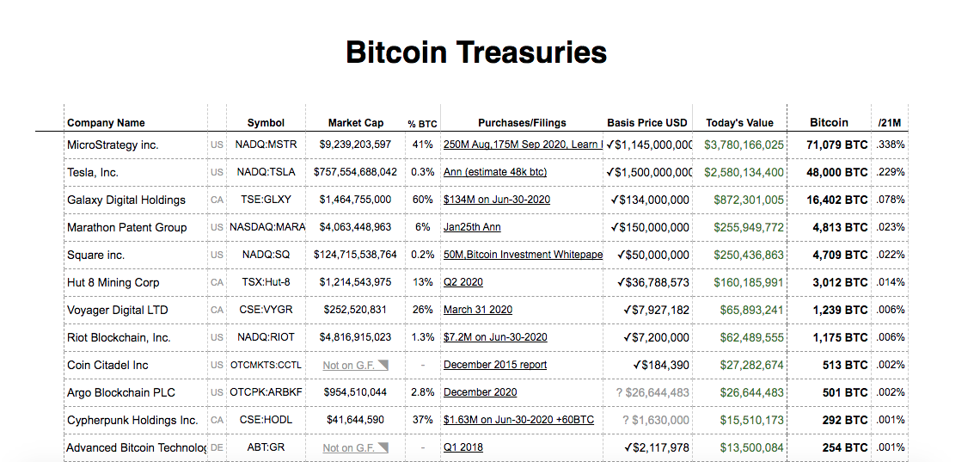The image size is (980, 462).
Task: Open Argo Blockchain's December 2020 link
Action: [x=480, y=392]
